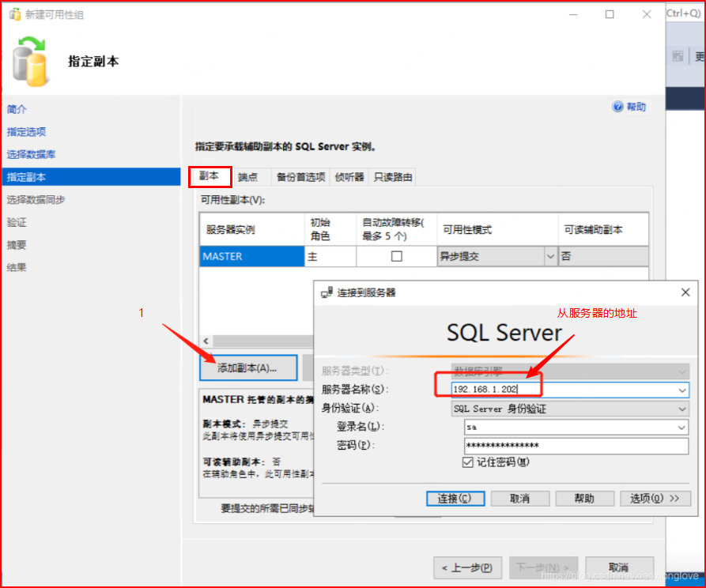Click the password input field
The width and height of the screenshot is (706, 588).
(x=576, y=446)
